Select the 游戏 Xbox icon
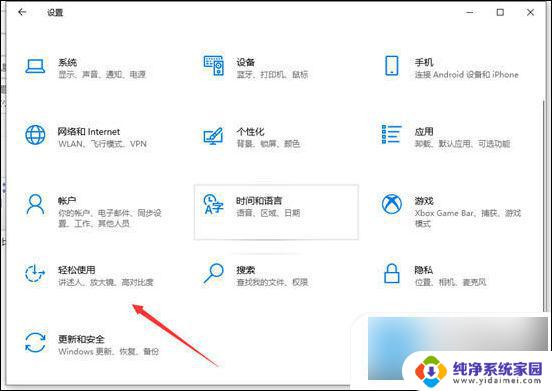This screenshot has height=391, width=552. pos(392,204)
